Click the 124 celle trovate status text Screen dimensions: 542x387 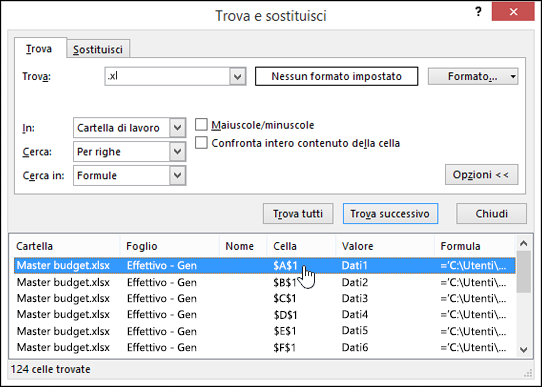[50, 369]
